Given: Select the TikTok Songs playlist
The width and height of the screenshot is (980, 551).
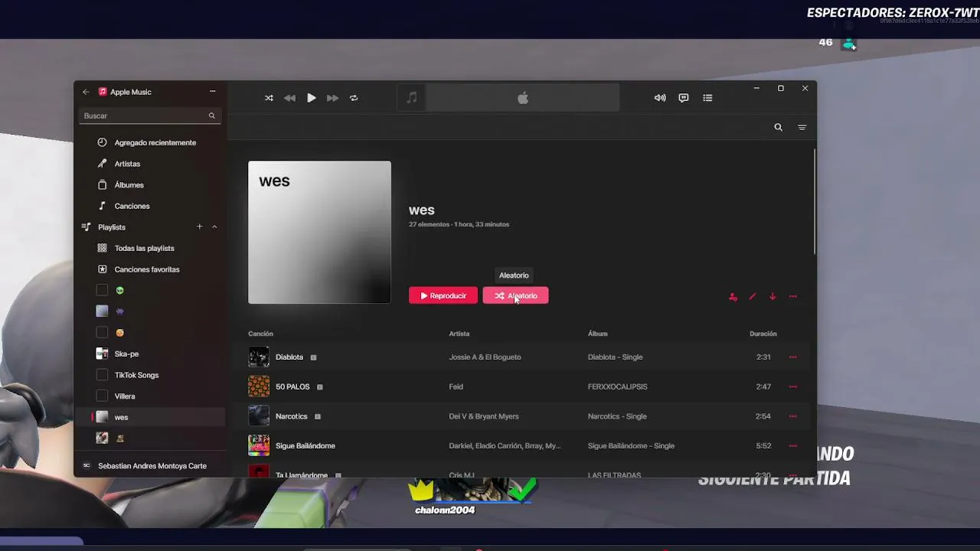Looking at the screenshot, I should [x=136, y=375].
